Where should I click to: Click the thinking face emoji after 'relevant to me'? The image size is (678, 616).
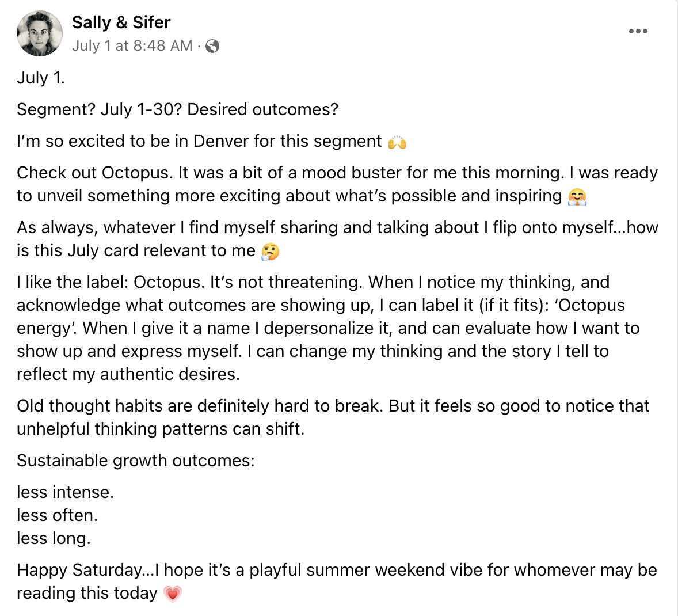coord(270,252)
